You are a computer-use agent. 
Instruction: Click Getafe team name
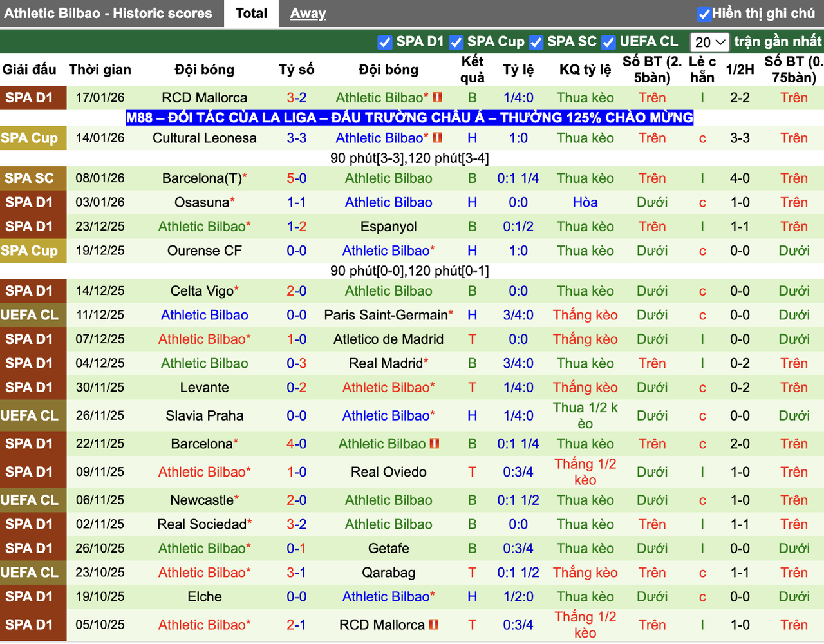pyautogui.click(x=389, y=549)
